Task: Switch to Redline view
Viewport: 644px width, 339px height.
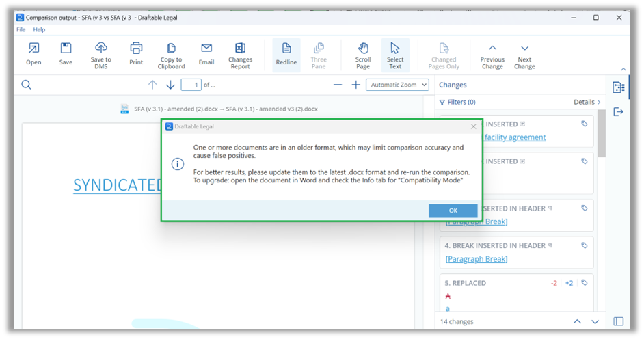Action: tap(286, 55)
